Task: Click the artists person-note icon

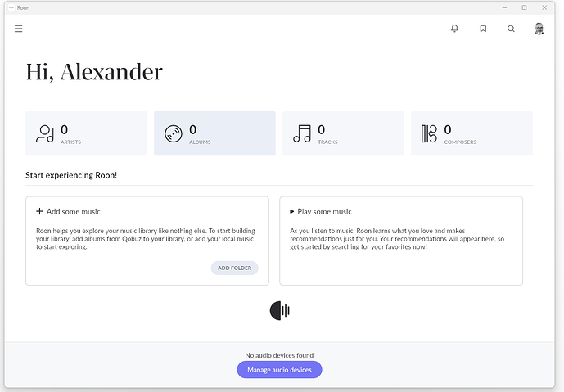Action: (45, 133)
